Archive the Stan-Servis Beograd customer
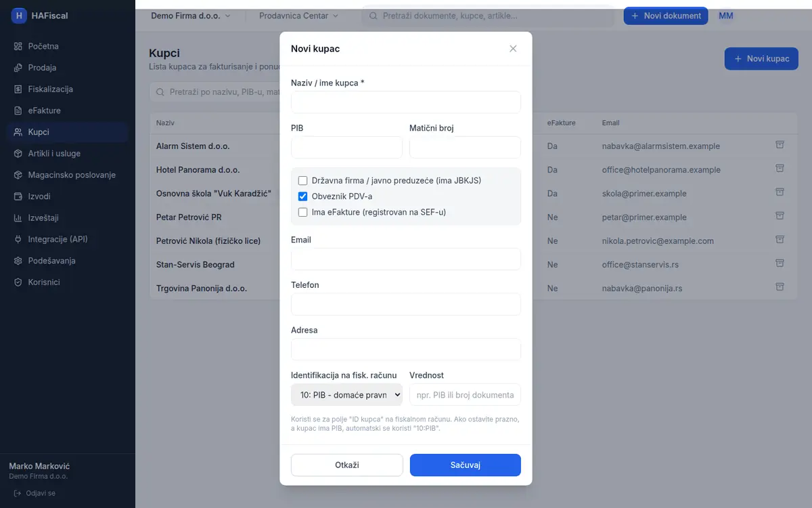Viewport: 812px width, 508px height. tap(780, 263)
